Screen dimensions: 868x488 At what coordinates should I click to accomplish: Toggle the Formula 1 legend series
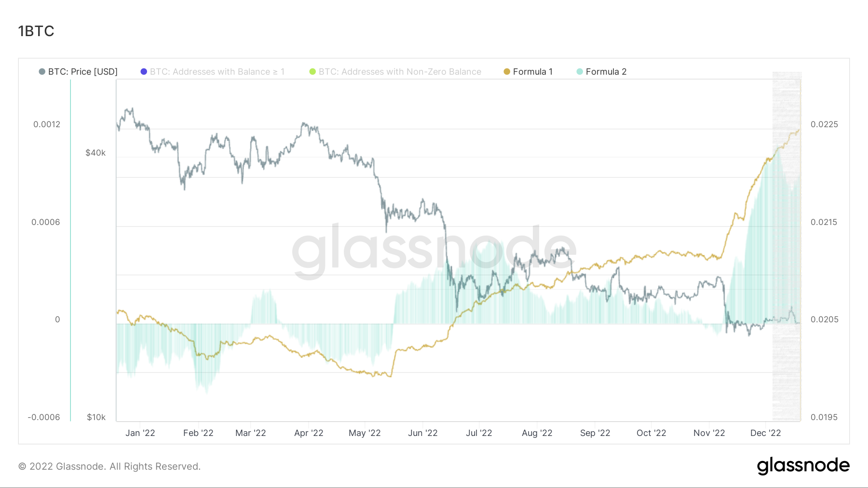coord(528,72)
